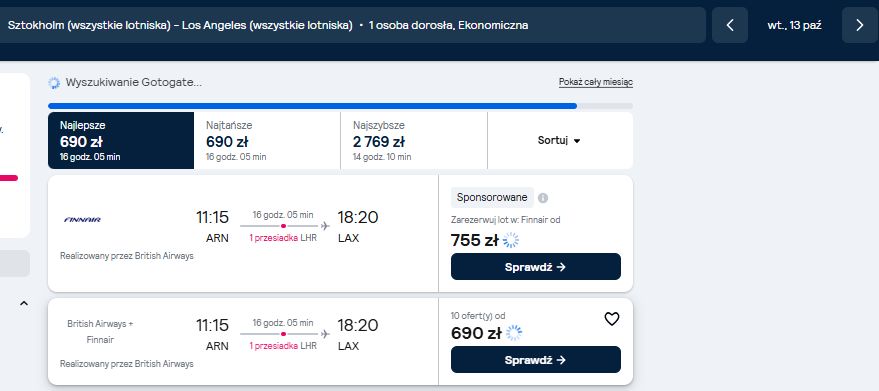Click Sprawdź button for 690 zł offer
879x391 pixels.
[x=535, y=360]
